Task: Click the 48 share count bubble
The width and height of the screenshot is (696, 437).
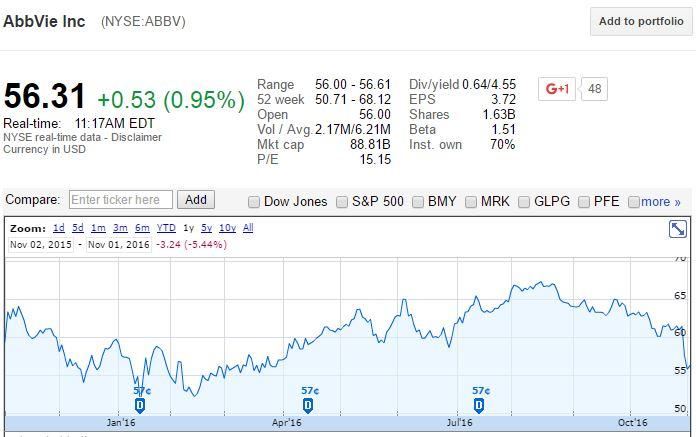Action: [x=594, y=89]
